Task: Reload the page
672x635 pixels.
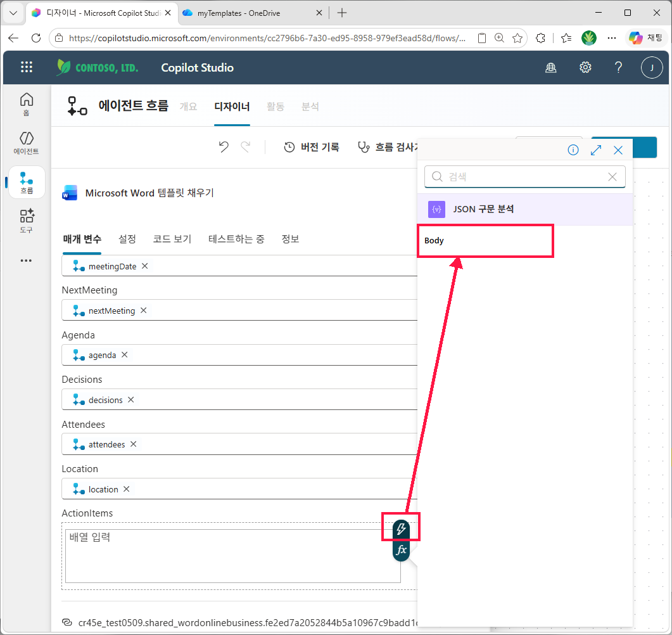Action: click(36, 38)
